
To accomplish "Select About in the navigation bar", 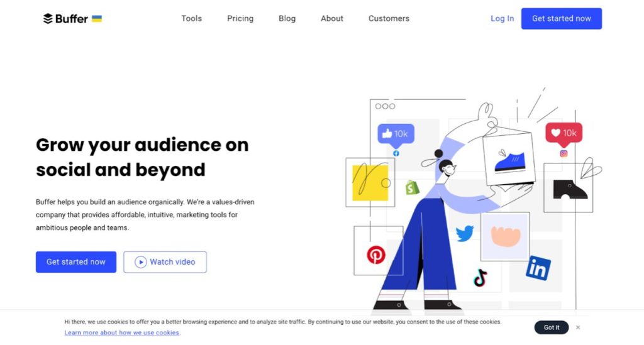I will click(x=332, y=18).
